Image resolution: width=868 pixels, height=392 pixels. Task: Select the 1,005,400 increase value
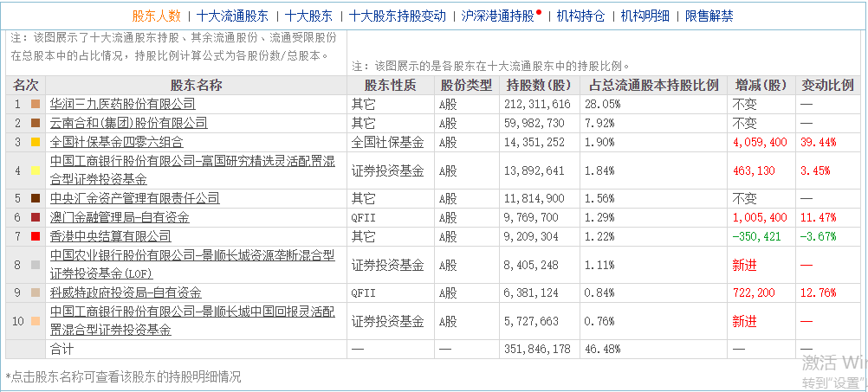coord(760,217)
